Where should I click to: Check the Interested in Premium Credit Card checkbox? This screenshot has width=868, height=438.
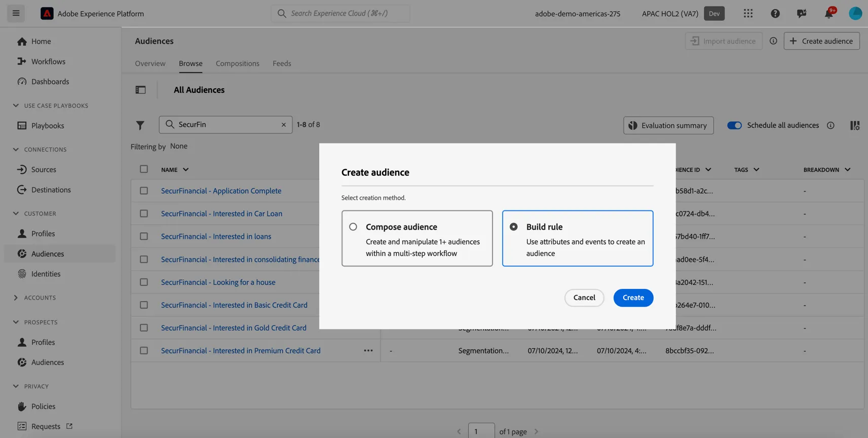(x=144, y=350)
